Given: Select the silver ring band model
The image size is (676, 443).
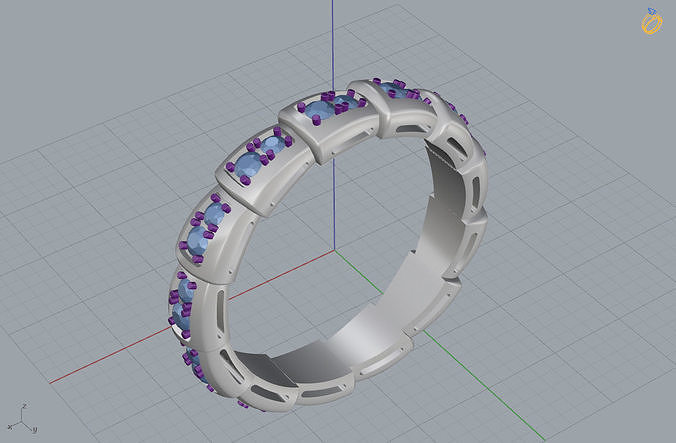Looking at the screenshot, I should (x=328, y=246).
